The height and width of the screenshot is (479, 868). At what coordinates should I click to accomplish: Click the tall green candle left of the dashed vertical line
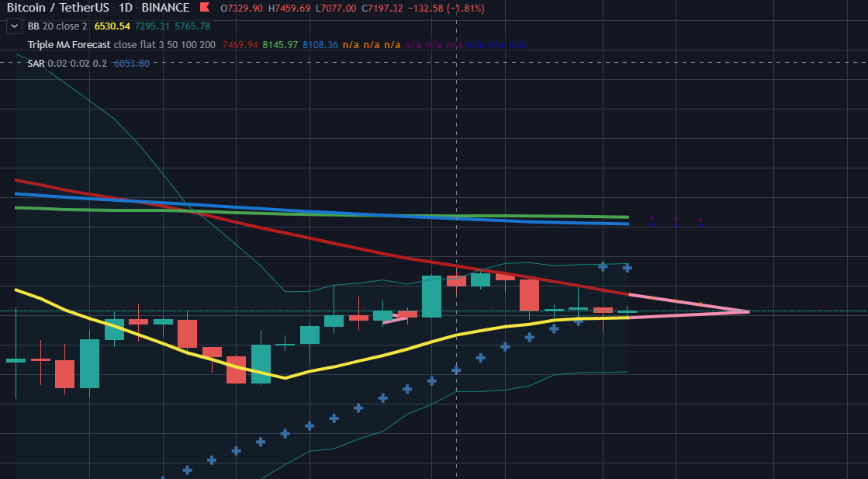431,297
